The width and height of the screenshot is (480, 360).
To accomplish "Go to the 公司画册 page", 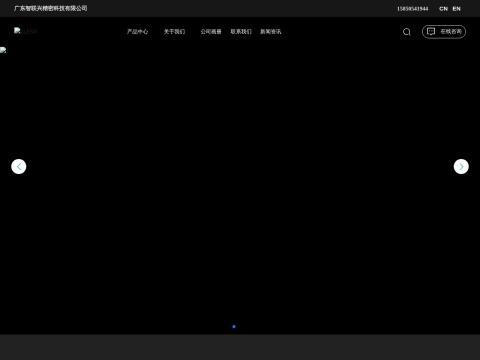I will pyautogui.click(x=211, y=32).
